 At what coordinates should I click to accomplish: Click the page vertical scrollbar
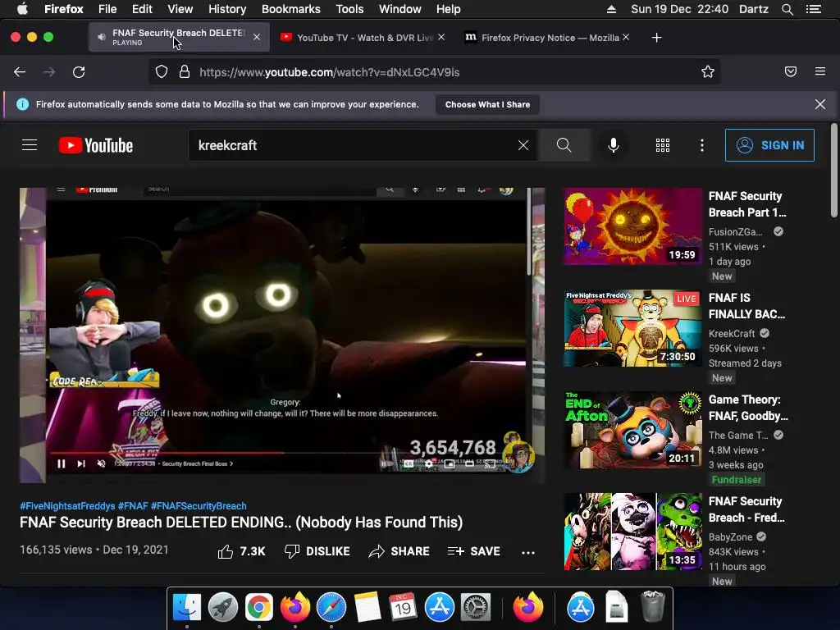(x=833, y=171)
